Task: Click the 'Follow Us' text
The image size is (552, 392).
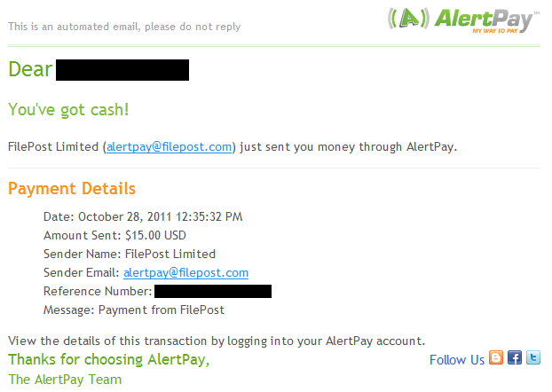Action: (x=457, y=360)
